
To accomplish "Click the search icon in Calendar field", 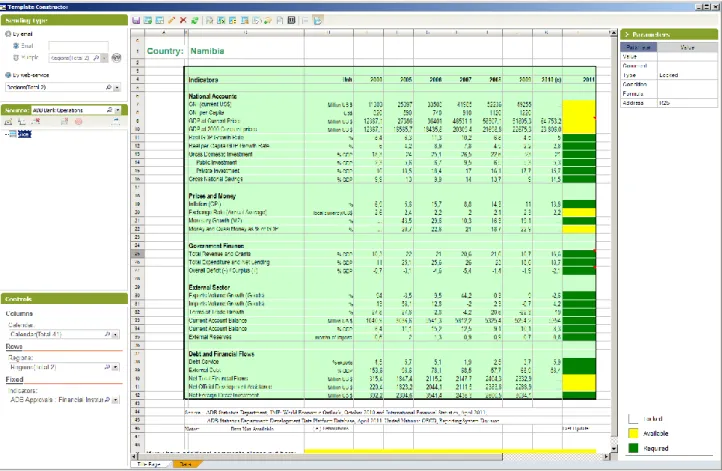I will [x=107, y=334].
